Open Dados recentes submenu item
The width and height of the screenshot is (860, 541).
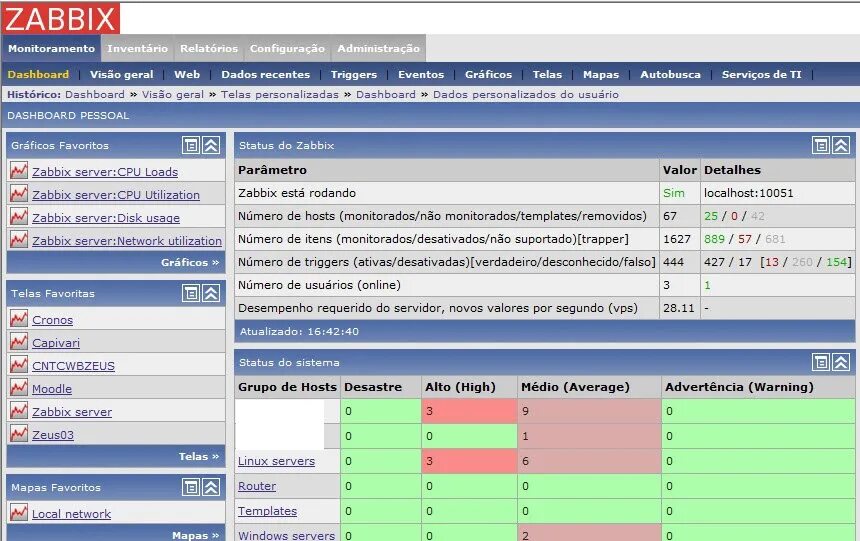pos(265,74)
